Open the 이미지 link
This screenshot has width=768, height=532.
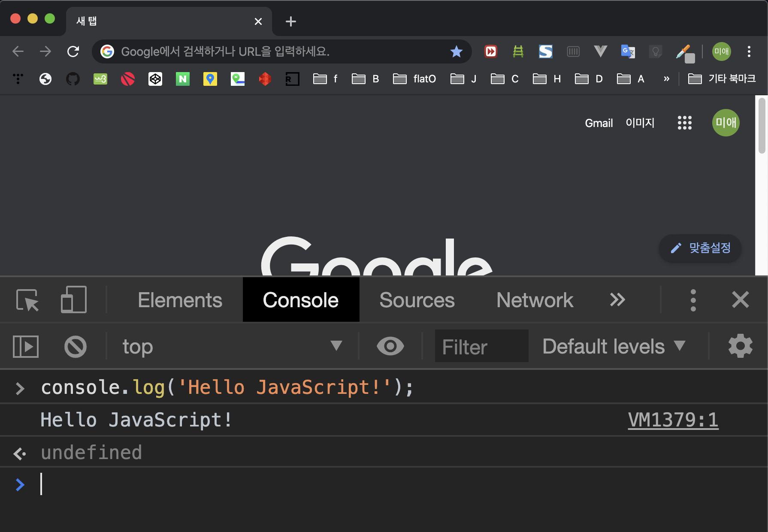(x=640, y=123)
